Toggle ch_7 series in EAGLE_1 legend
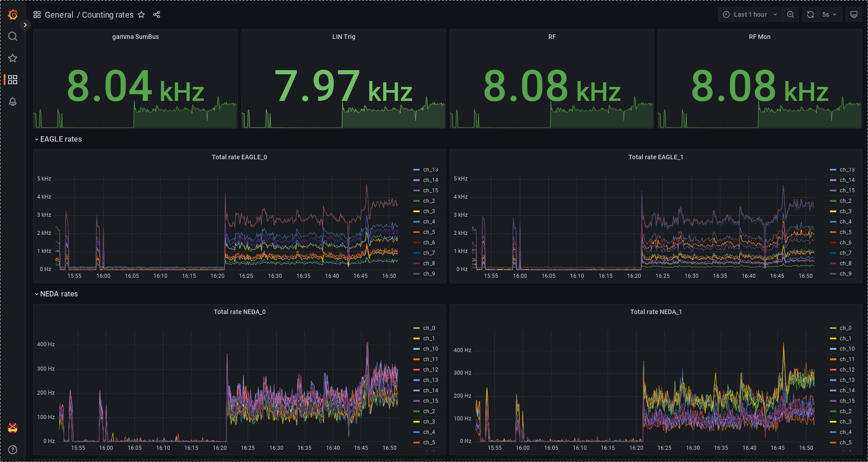The width and height of the screenshot is (868, 462). [845, 253]
